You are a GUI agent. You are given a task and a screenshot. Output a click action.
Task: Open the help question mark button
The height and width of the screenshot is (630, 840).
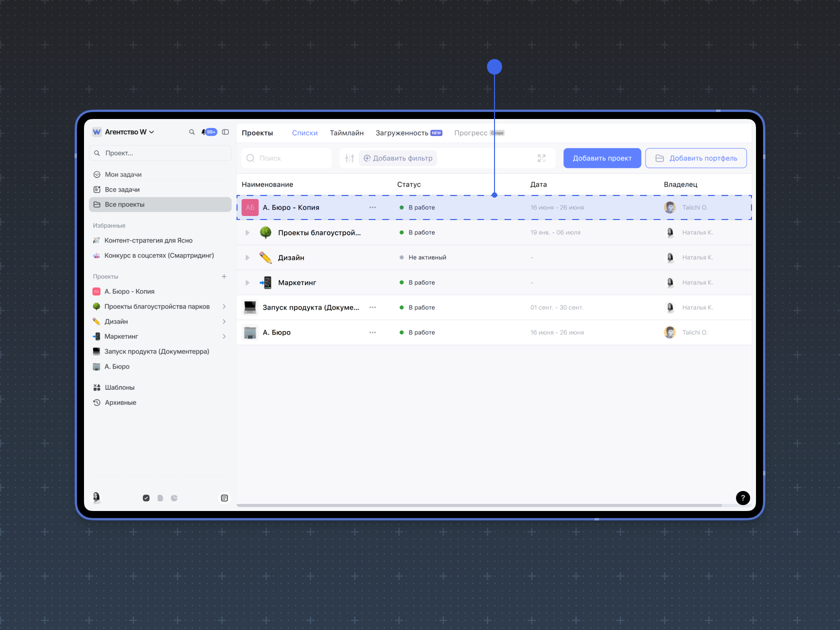point(742,497)
